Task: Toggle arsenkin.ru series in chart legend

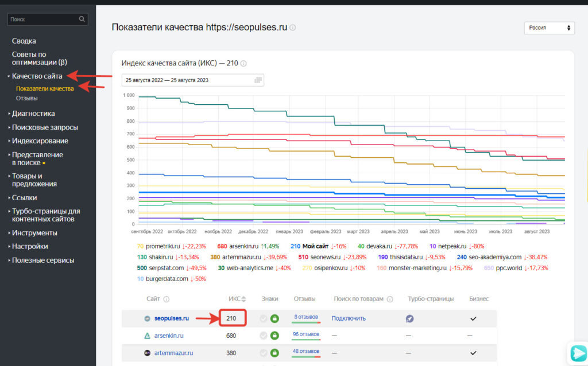Action: pos(248,246)
